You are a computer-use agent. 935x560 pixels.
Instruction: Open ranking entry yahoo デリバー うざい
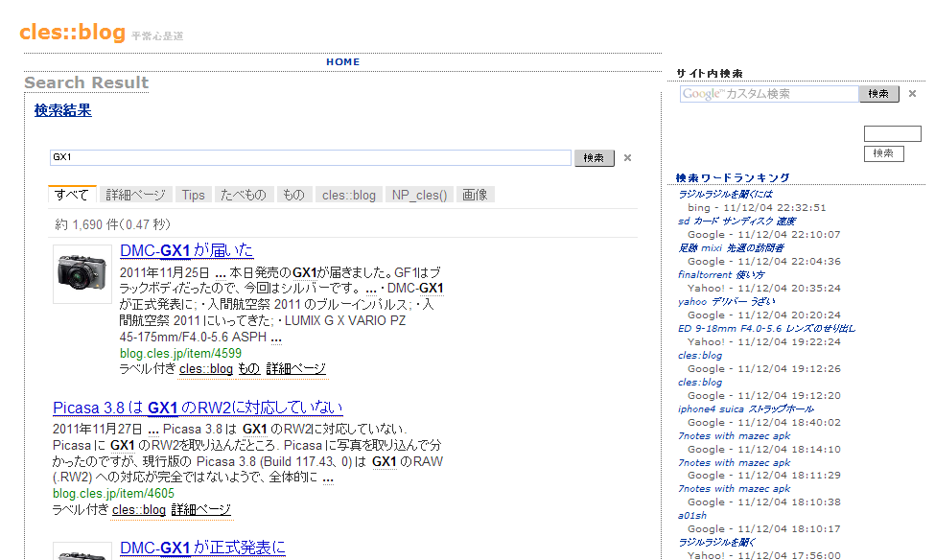tap(727, 302)
